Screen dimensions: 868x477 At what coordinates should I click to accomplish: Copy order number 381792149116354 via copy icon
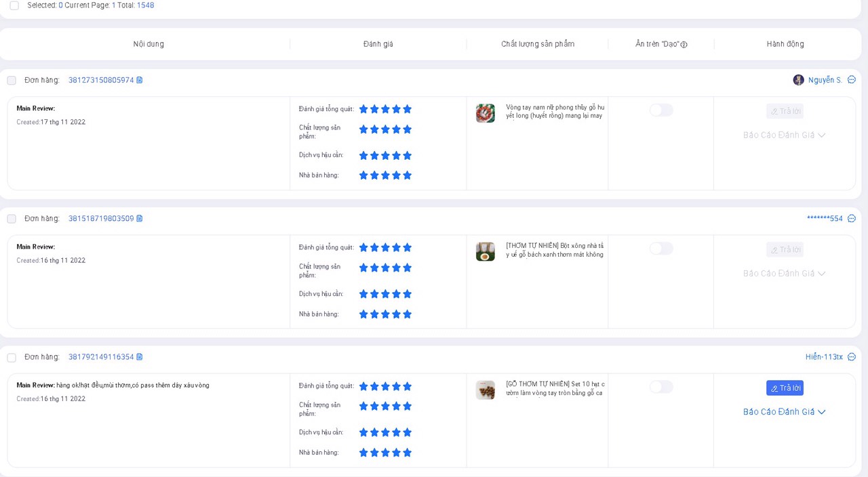point(140,357)
